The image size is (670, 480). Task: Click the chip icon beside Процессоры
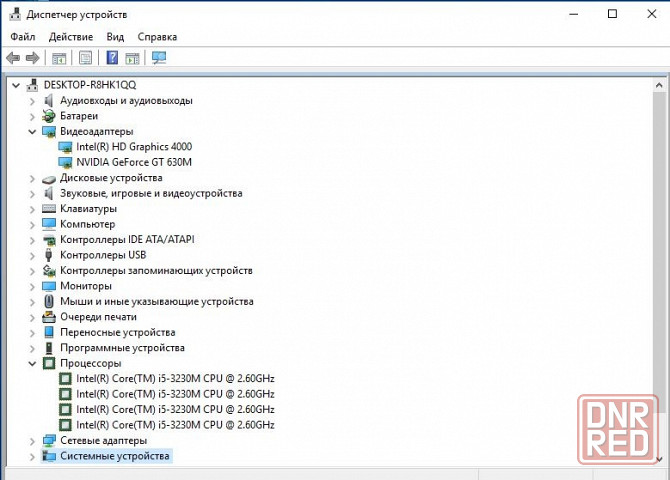coord(49,363)
